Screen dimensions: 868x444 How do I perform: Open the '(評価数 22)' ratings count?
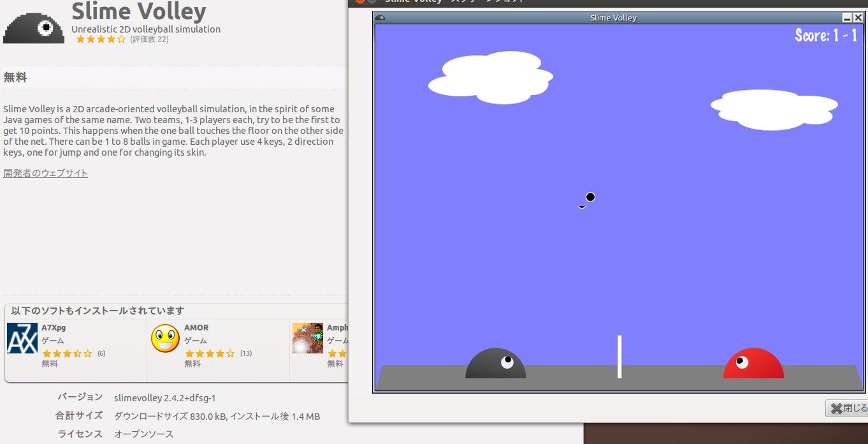[149, 40]
